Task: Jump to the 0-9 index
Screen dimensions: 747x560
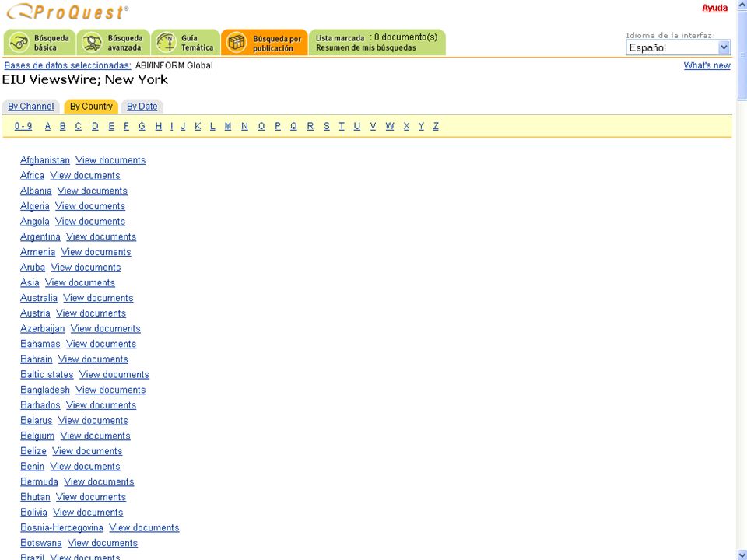Action: pos(23,126)
